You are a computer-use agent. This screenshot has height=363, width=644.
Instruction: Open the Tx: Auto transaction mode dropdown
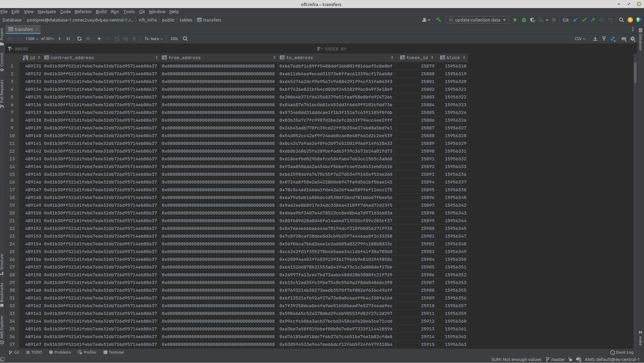click(x=154, y=39)
